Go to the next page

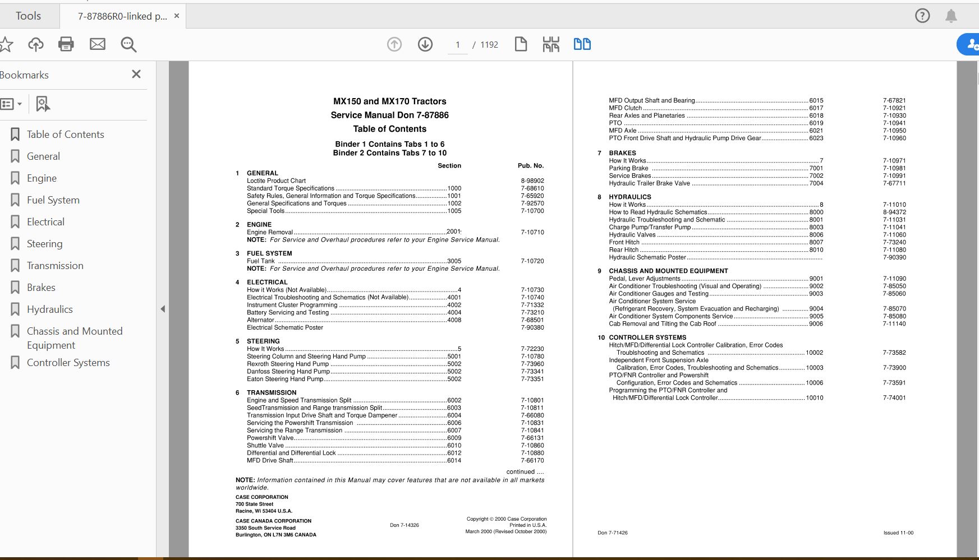point(425,44)
